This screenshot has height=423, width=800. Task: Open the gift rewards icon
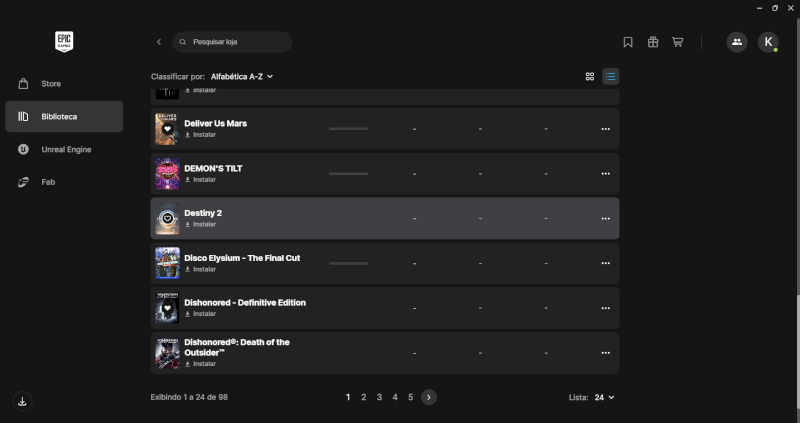click(653, 42)
